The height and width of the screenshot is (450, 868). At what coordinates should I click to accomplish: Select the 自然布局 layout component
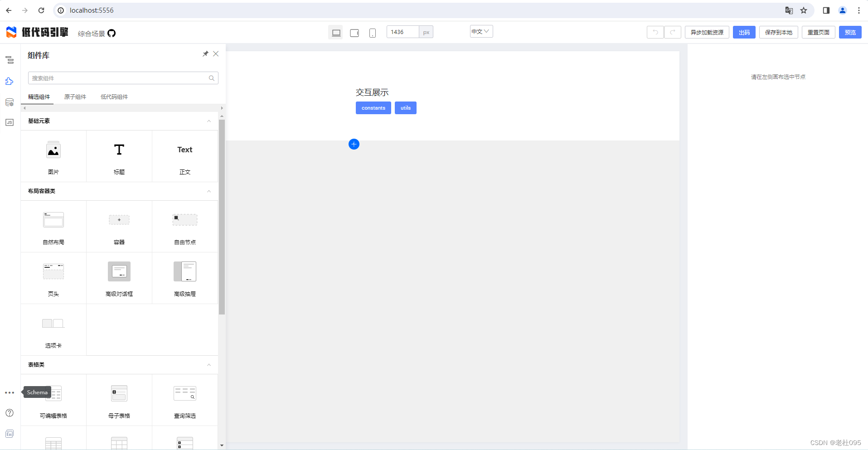point(53,227)
